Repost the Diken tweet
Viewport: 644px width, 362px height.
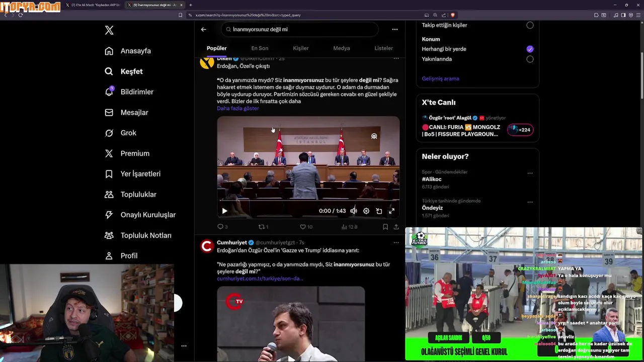tap(263, 227)
